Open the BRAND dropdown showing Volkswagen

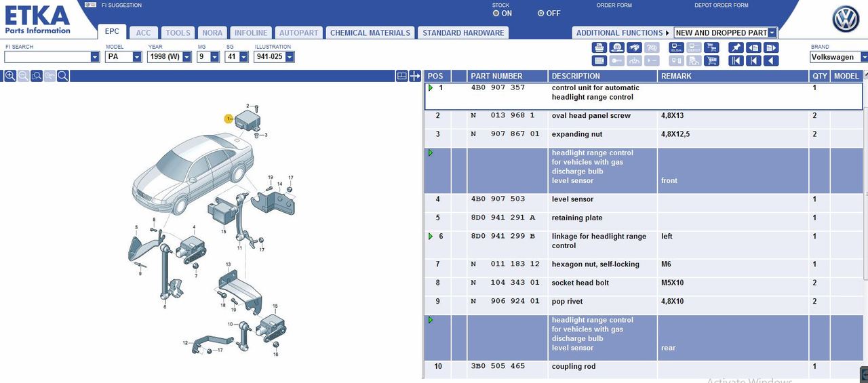coord(864,57)
